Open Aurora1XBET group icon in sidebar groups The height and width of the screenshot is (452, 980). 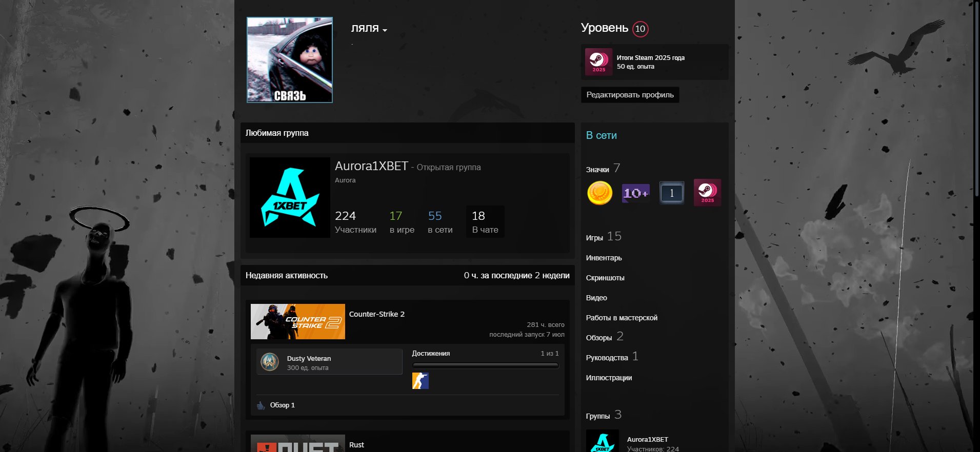pos(603,441)
